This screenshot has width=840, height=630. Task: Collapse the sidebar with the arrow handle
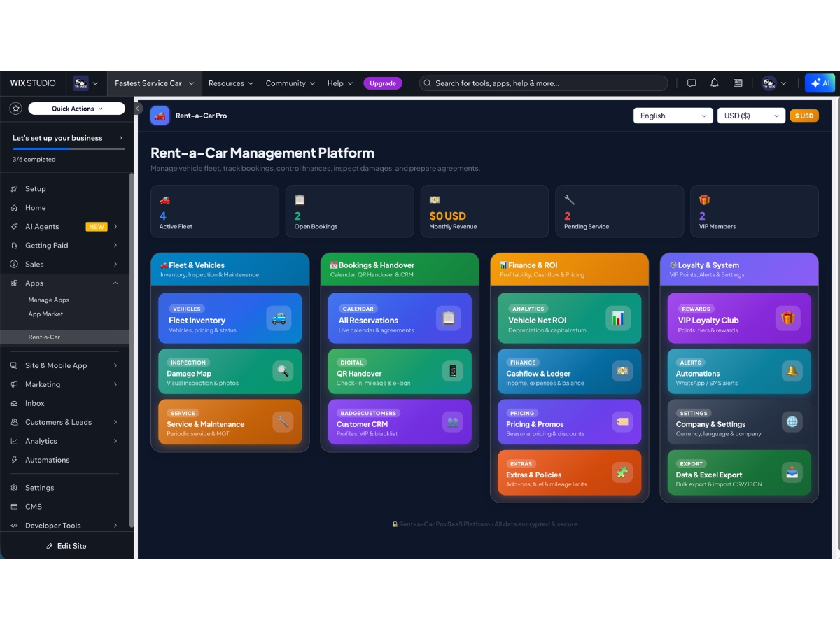point(138,108)
